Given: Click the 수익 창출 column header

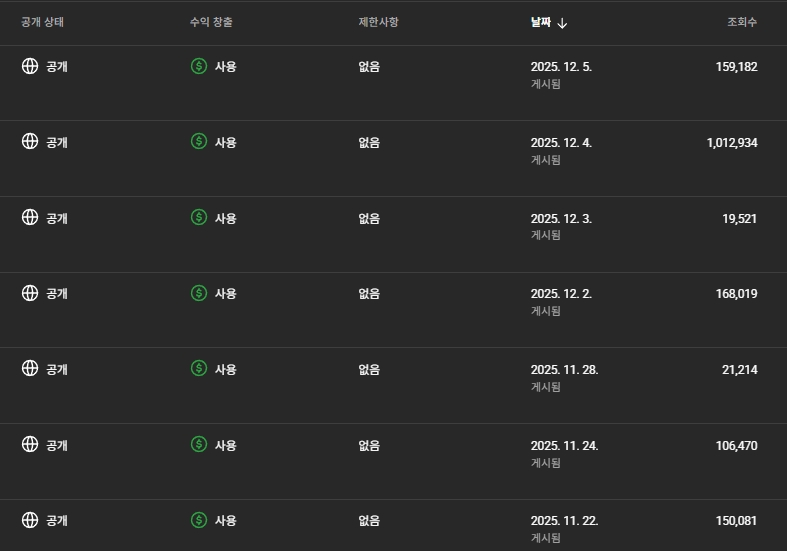Looking at the screenshot, I should point(210,22).
